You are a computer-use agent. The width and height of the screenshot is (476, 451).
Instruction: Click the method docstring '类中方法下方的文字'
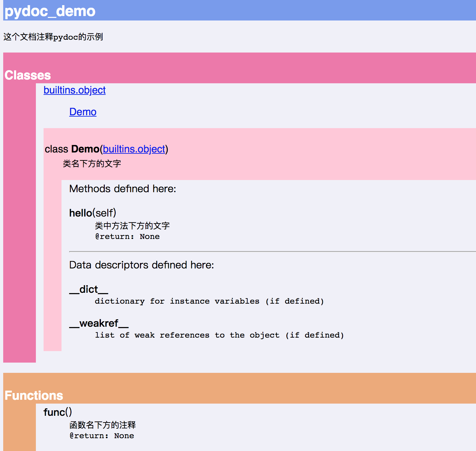point(132,226)
